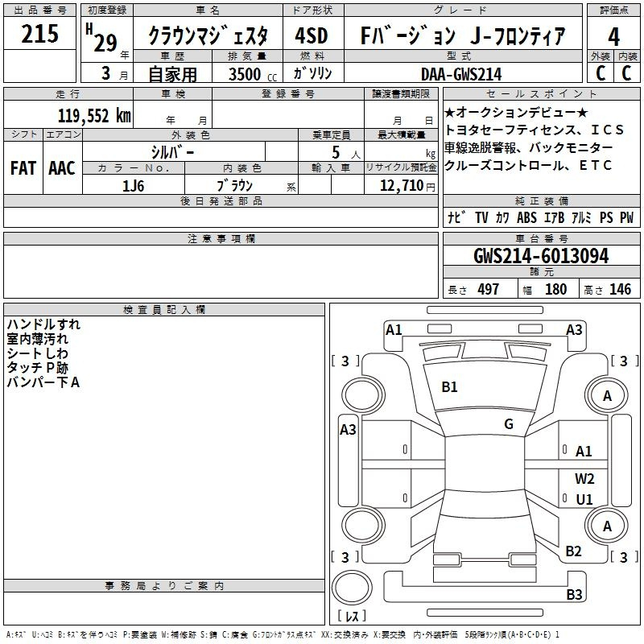Image resolution: width=644 pixels, height=644 pixels.
Task: Select the カワ leather equipment entry
Action: point(502,217)
